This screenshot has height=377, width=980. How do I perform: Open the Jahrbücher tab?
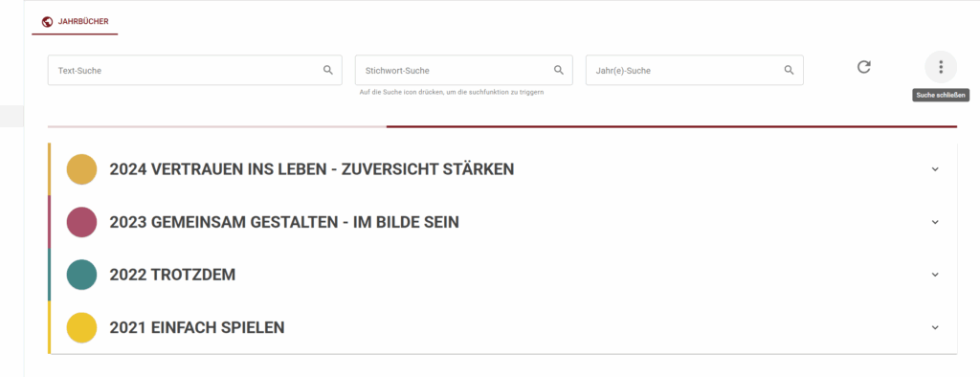tap(75, 22)
